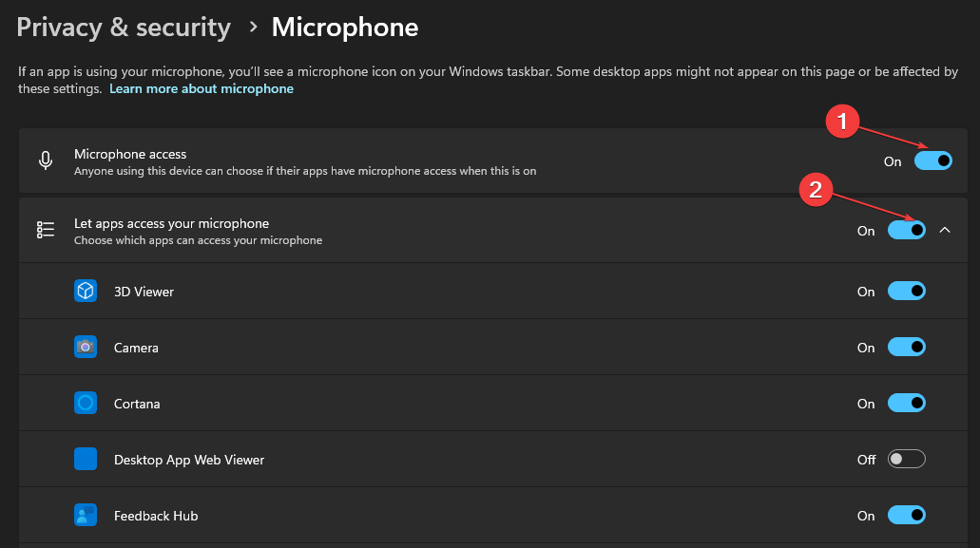This screenshot has height=548, width=980.
Task: Click the Cortana circle icon
Action: (86, 404)
